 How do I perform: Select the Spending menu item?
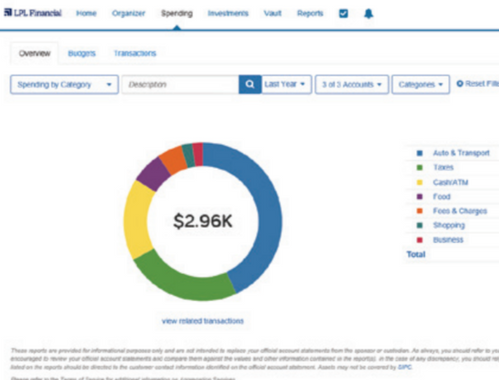(177, 13)
